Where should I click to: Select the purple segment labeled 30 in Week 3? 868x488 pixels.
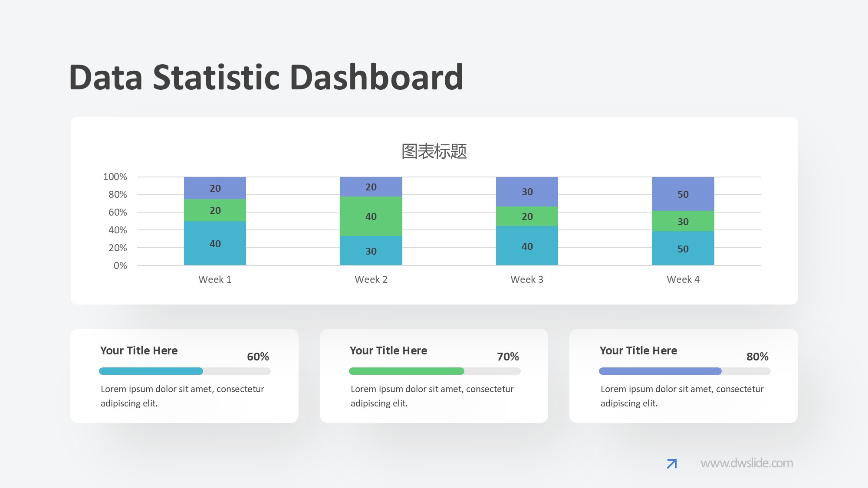coord(527,192)
